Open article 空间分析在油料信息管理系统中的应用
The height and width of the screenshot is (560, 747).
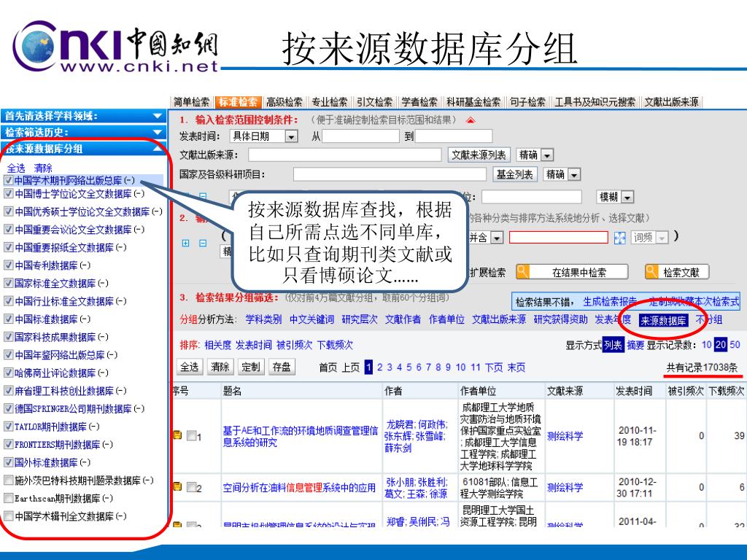tap(299, 488)
